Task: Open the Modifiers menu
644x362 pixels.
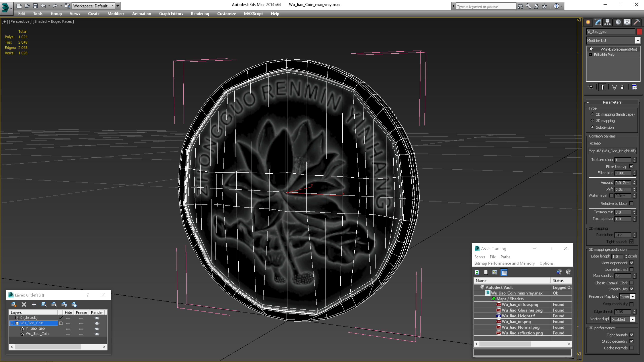Action: tap(116, 14)
